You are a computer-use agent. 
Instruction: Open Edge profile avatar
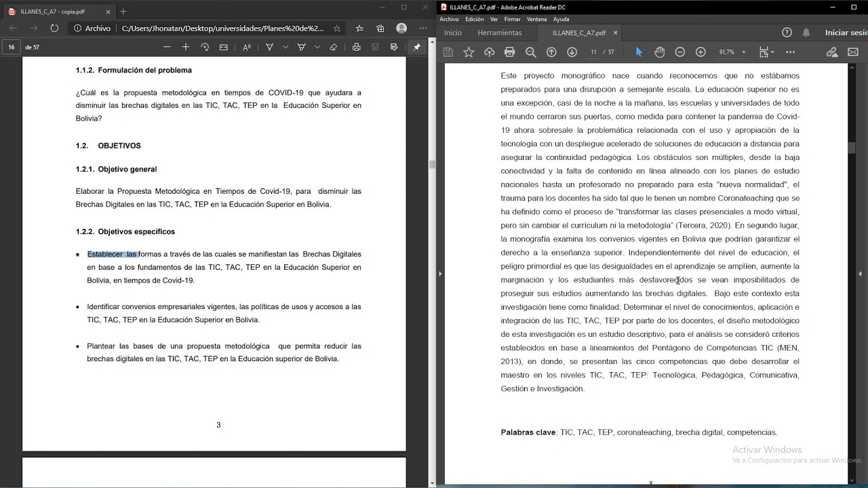coord(401,28)
